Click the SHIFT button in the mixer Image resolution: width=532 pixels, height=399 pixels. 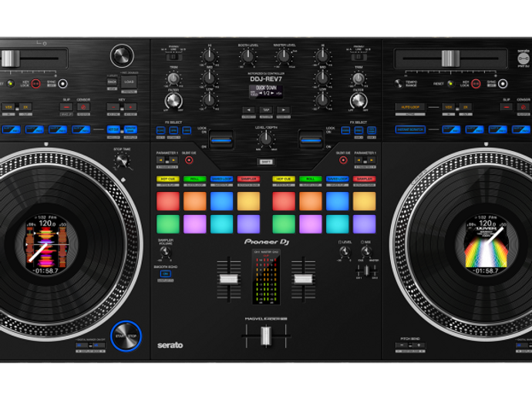[266, 162]
